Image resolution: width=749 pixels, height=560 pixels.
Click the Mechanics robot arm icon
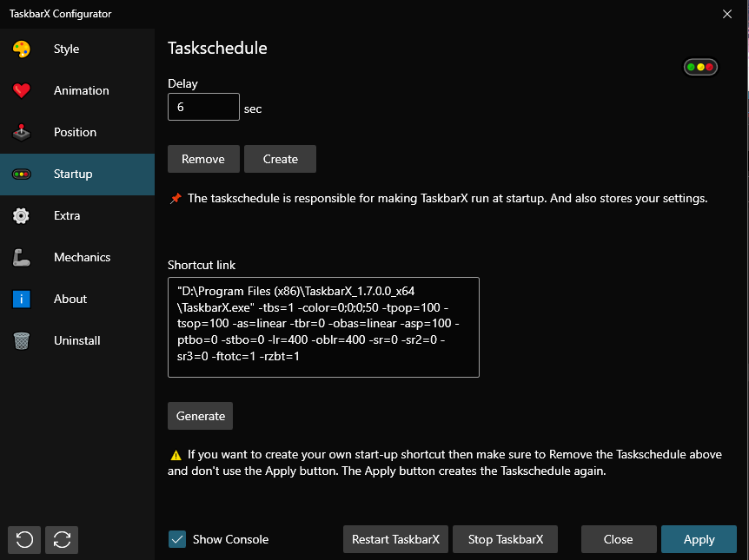click(x=22, y=257)
